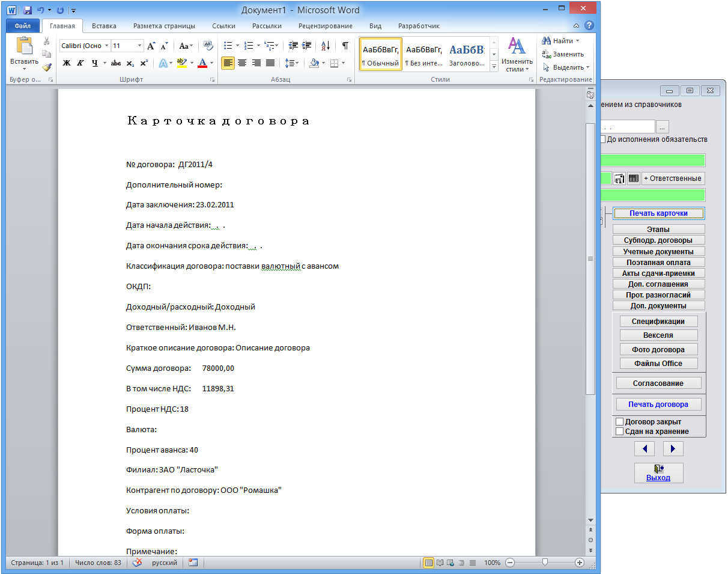Switch to the Разработчик tab
This screenshot has width=728, height=574.
(419, 26)
